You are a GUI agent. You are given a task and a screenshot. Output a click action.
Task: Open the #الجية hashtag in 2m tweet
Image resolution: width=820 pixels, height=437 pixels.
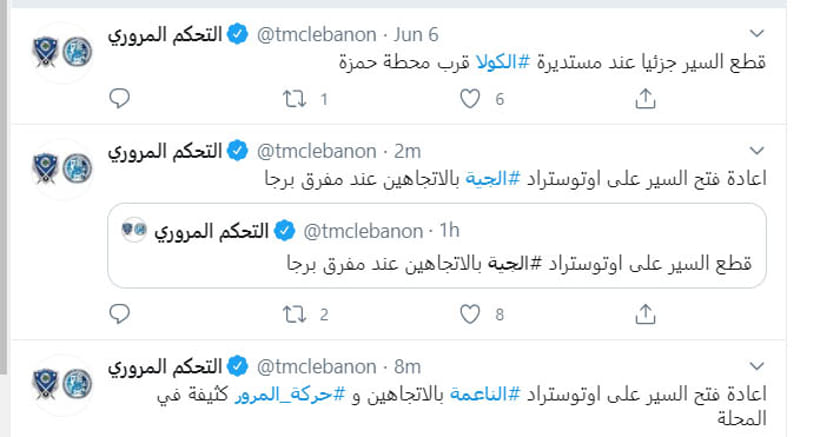[x=493, y=179]
